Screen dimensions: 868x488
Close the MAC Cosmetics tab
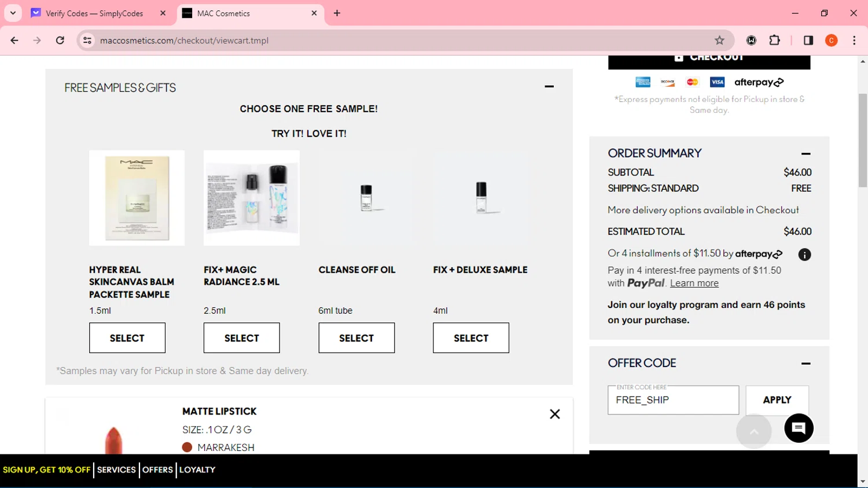(314, 13)
